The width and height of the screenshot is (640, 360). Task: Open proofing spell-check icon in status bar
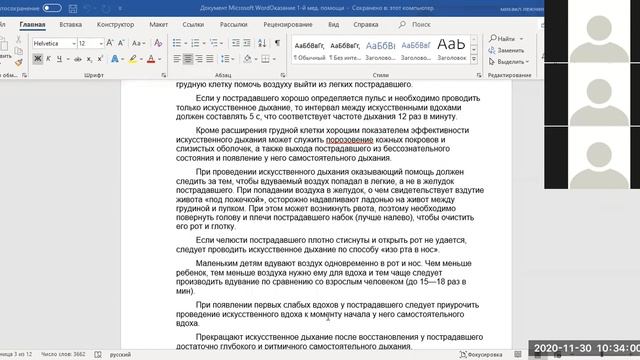[x=98, y=354]
